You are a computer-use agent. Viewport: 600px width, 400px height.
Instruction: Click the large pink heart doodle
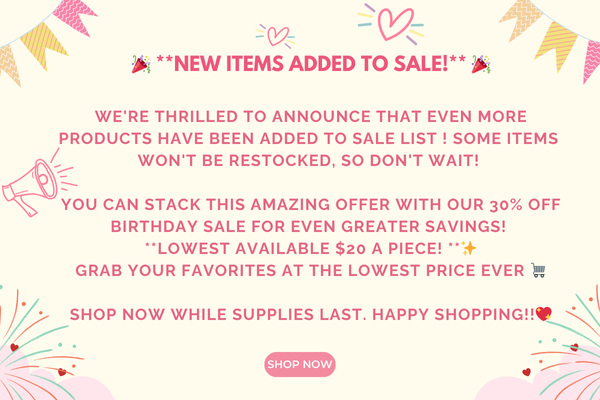click(391, 24)
